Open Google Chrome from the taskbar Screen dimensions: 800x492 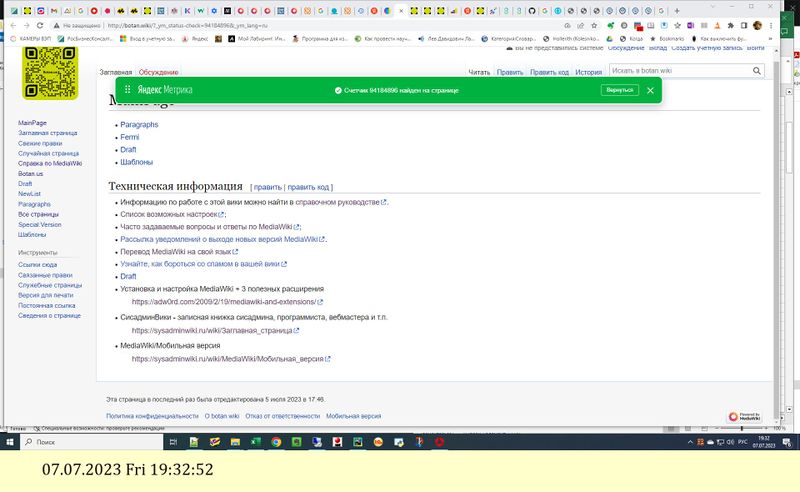coord(276,442)
